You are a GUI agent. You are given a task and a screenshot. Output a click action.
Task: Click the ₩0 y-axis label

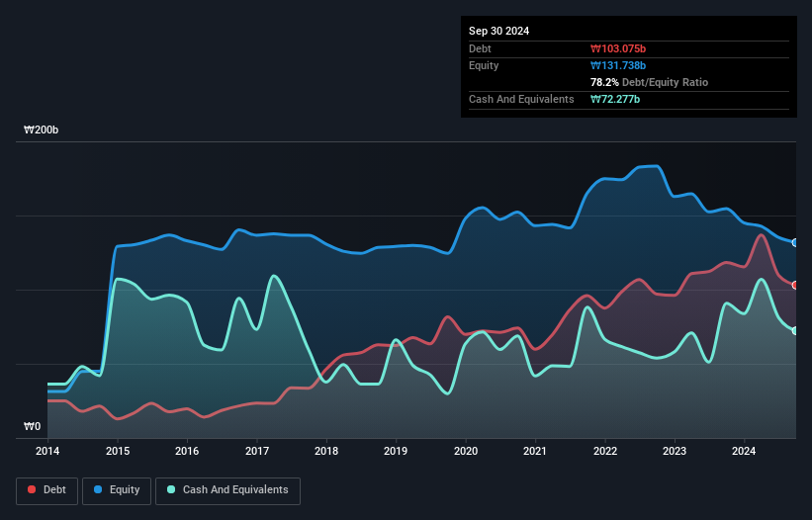pyautogui.click(x=33, y=427)
